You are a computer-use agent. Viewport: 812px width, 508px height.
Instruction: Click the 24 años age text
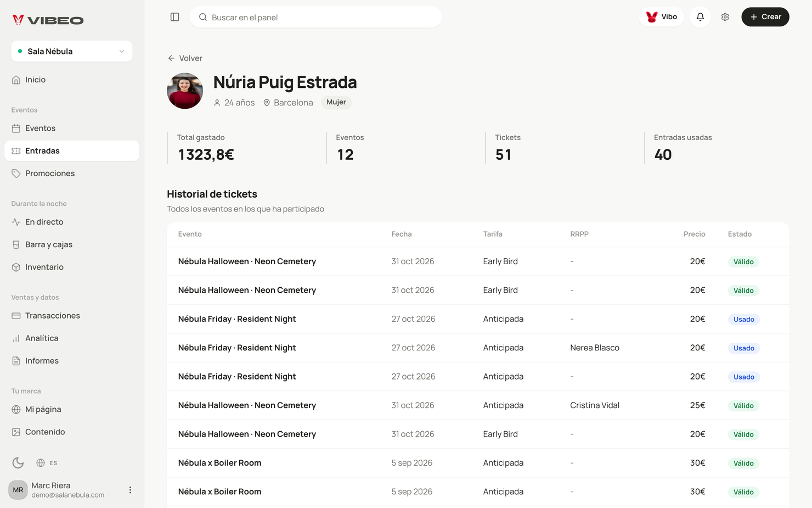[239, 103]
